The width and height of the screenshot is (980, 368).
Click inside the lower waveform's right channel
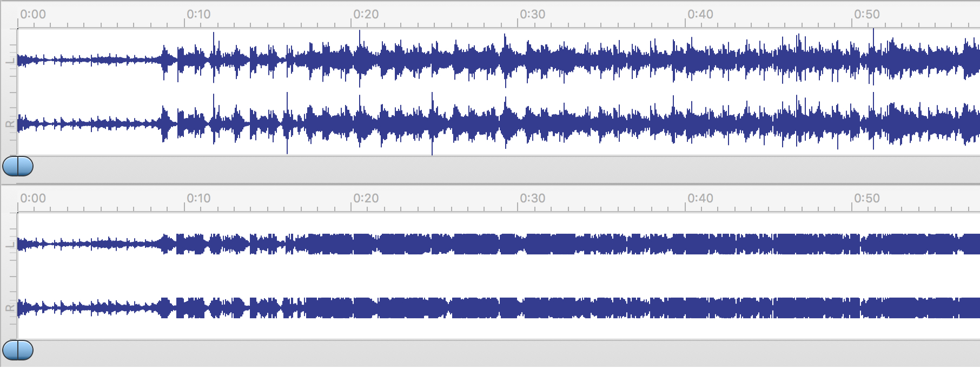(x=487, y=308)
